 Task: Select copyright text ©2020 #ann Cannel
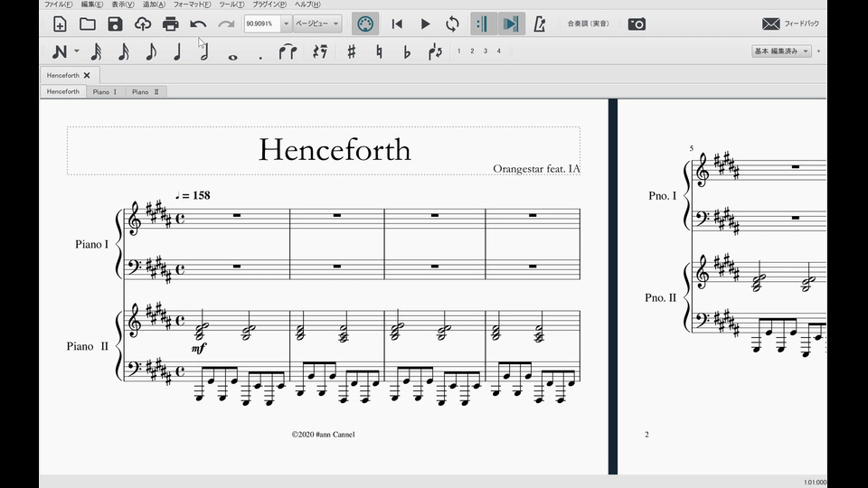[324, 435]
